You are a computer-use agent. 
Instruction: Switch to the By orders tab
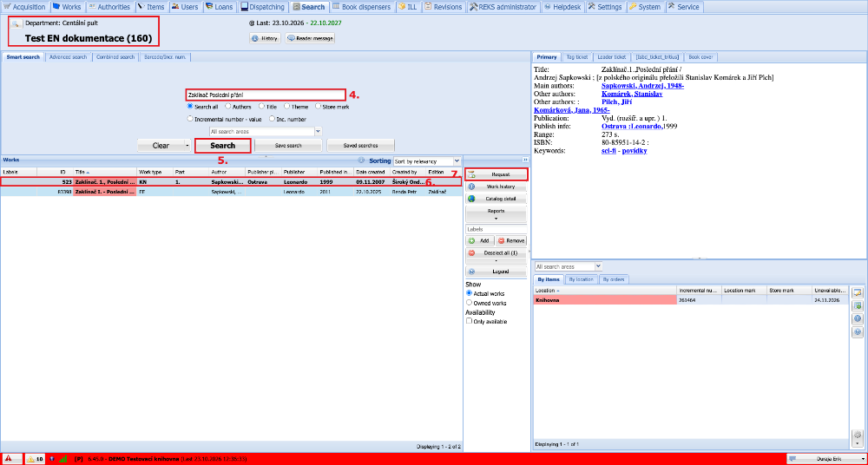coord(614,279)
